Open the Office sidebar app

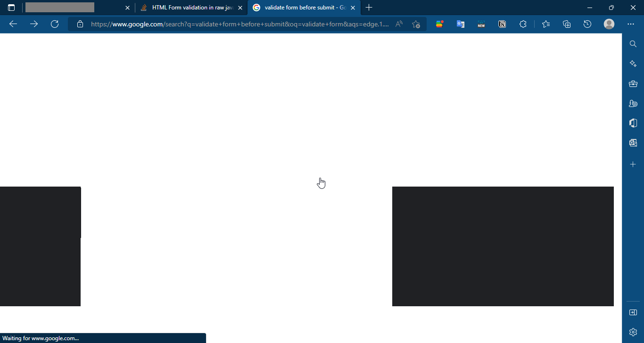[x=633, y=122]
